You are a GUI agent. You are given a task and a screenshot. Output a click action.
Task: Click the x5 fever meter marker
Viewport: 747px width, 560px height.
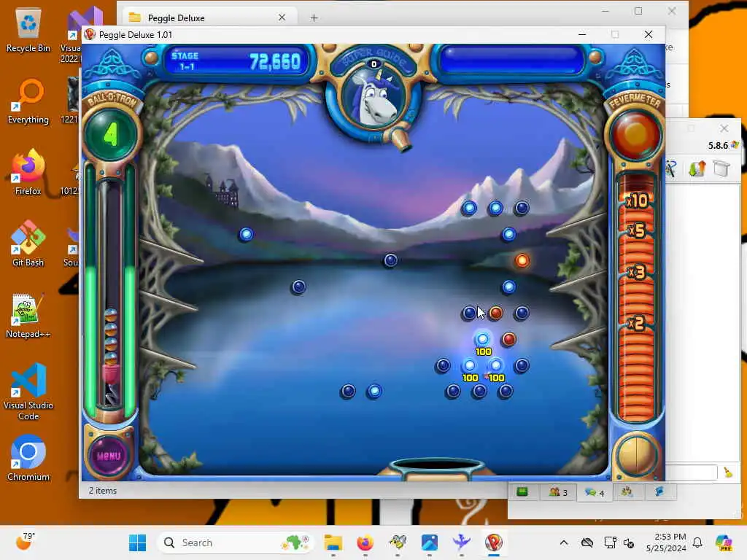pos(637,230)
